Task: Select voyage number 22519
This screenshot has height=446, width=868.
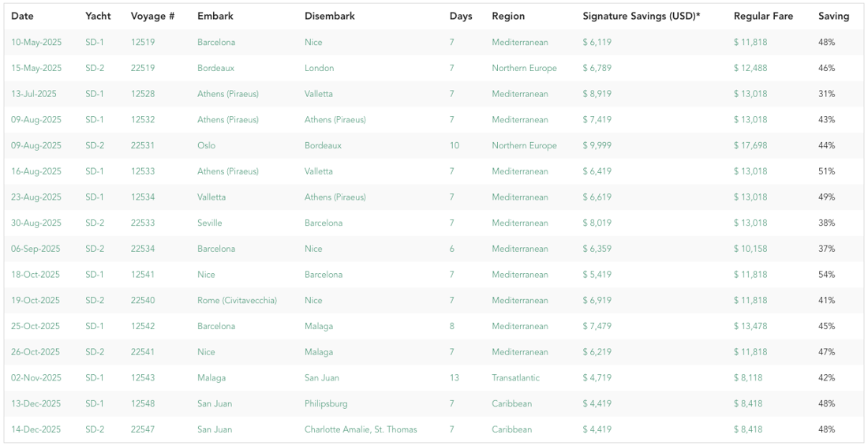Action: pyautogui.click(x=143, y=68)
